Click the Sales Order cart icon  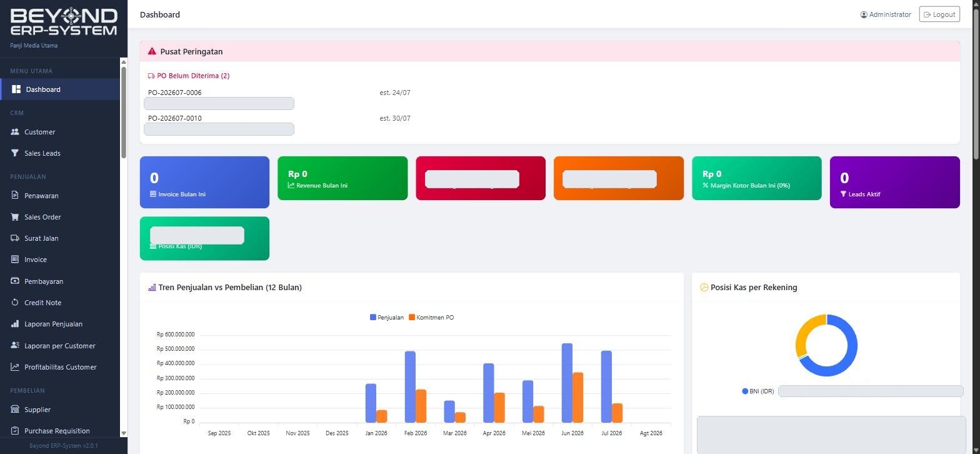click(15, 217)
